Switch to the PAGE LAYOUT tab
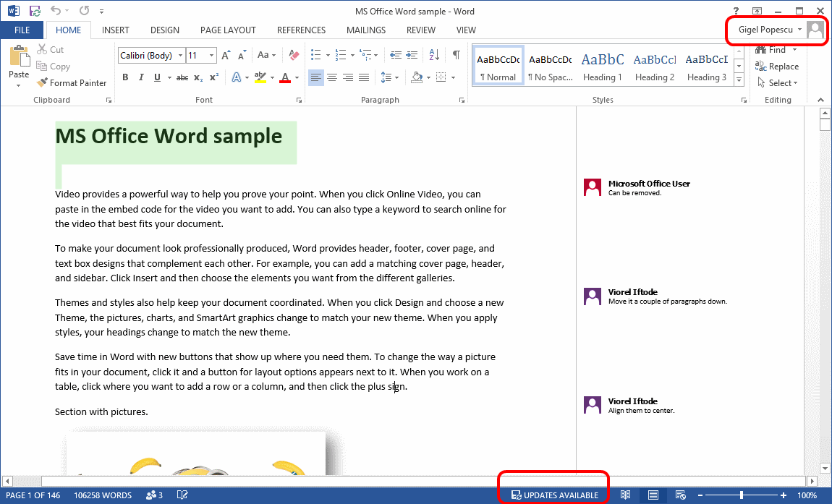Screen dimensions: 832x504 (228, 30)
